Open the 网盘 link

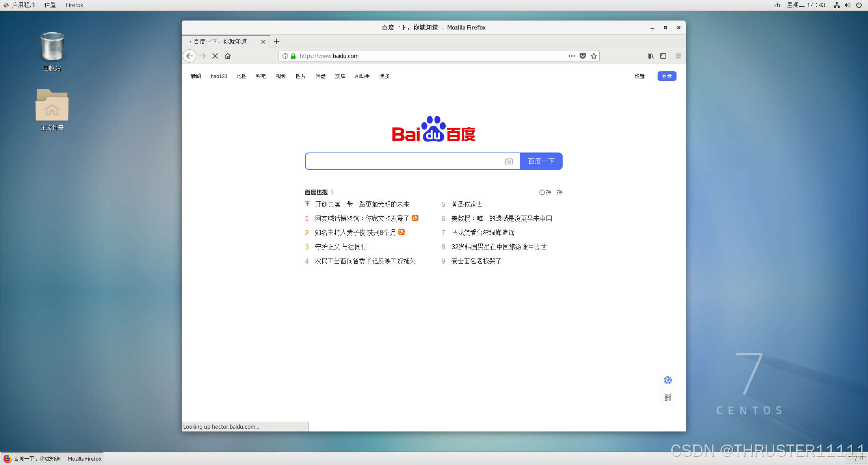320,76
